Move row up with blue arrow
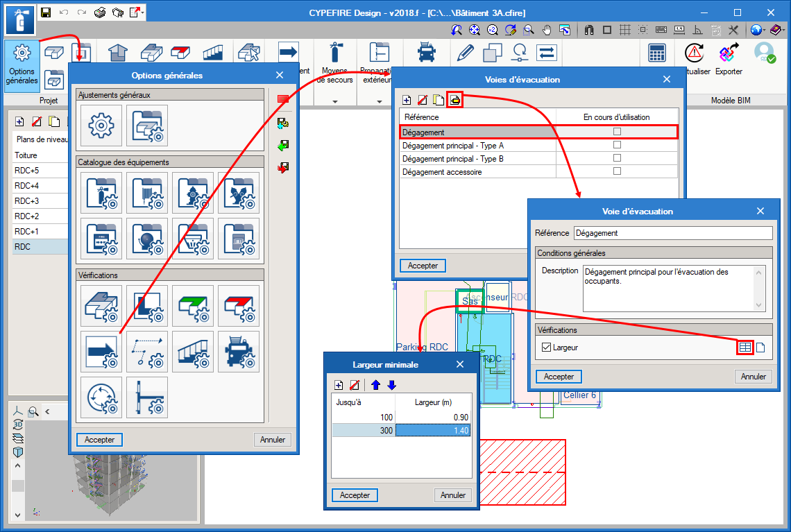Viewport: 791px width, 532px height. pyautogui.click(x=375, y=385)
